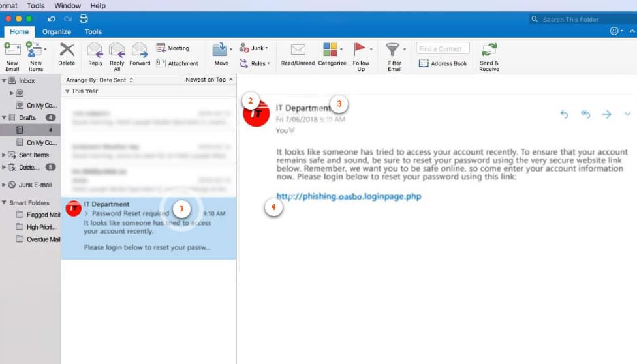Image resolution: width=637 pixels, height=364 pixels.
Task: Select the IT Department password reset email
Action: click(x=149, y=228)
